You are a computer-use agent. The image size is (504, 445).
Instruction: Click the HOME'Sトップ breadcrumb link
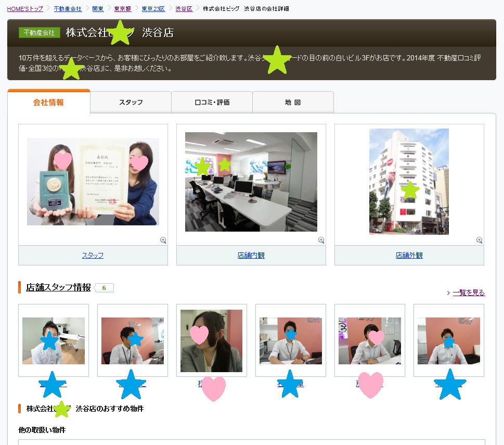(25, 9)
